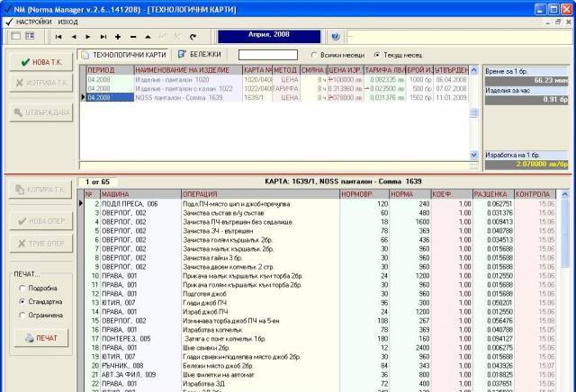
Task: Choose 'Подробна' print mode
Action: (x=22, y=288)
